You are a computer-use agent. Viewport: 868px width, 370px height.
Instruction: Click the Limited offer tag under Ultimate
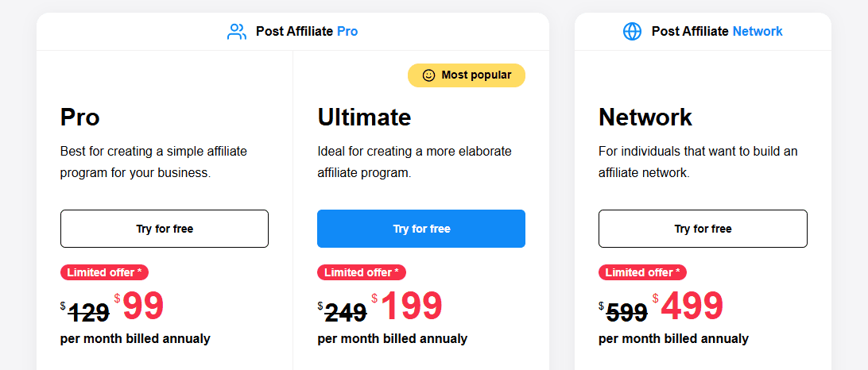[362, 272]
